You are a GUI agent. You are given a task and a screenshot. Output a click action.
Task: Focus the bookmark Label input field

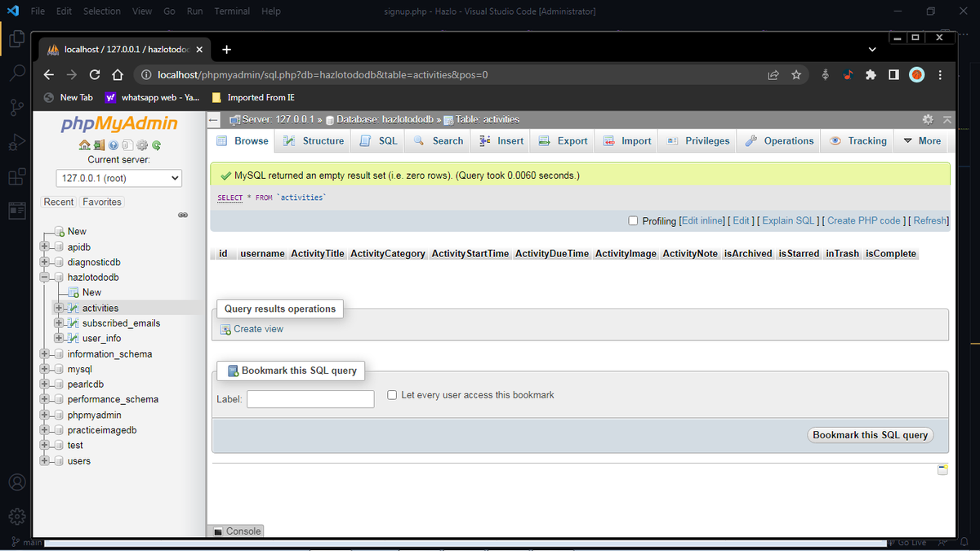click(310, 399)
